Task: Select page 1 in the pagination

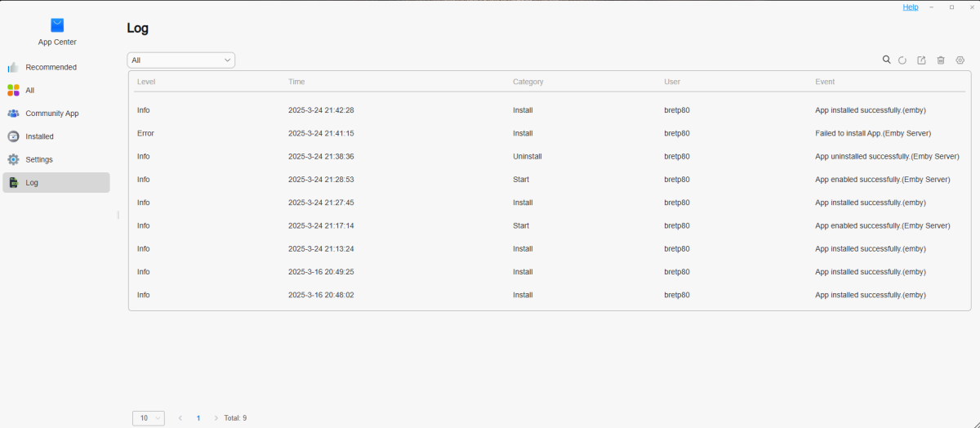Action: (x=198, y=418)
